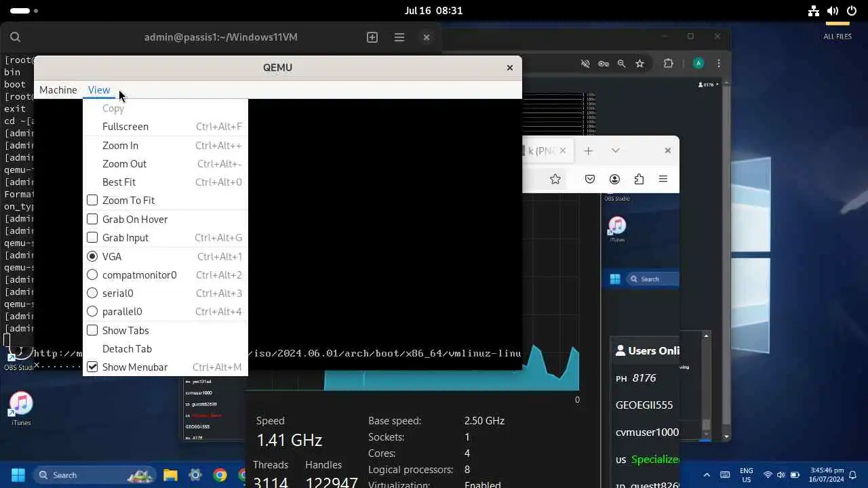Open the terminal search magnifier
The image size is (868, 488).
coord(16,37)
